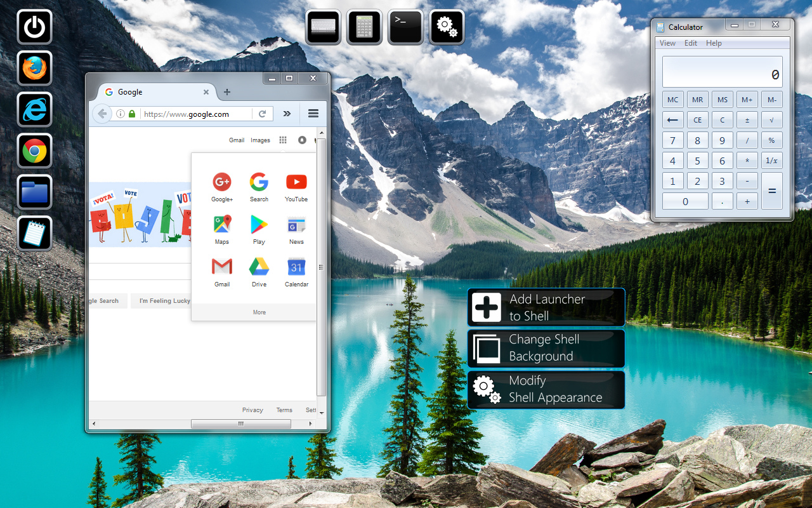Launch Google Chrome from the dock
The image size is (812, 508).
click(34, 151)
